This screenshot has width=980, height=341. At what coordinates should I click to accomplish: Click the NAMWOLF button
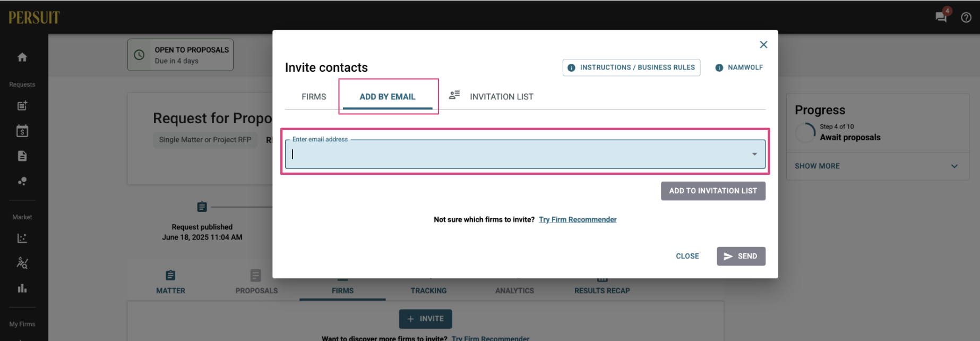(739, 67)
